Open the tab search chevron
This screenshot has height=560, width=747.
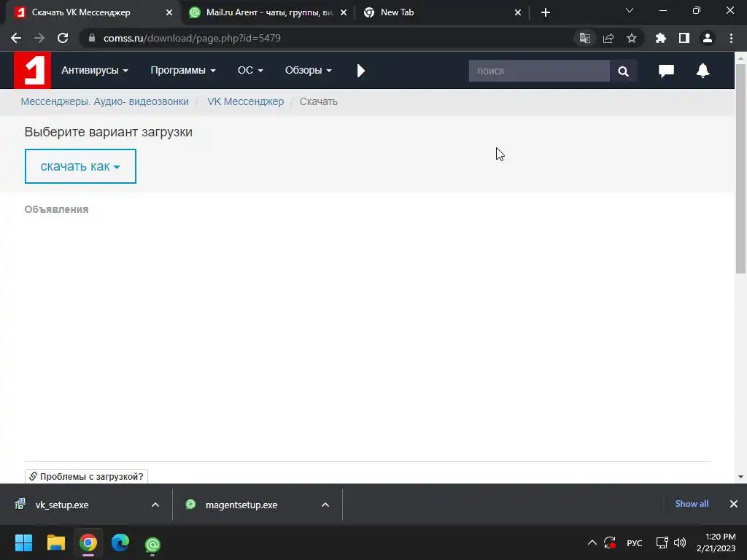tap(630, 10)
